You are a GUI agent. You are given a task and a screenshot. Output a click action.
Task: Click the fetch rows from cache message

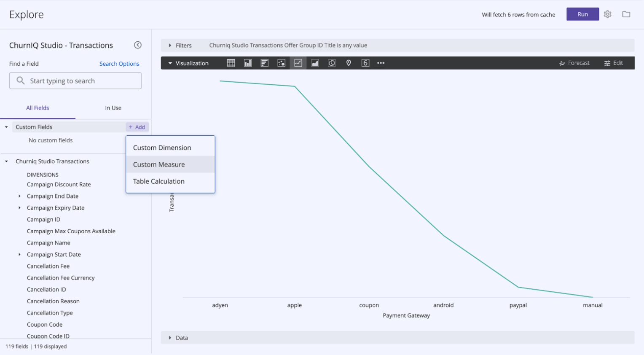[x=518, y=15]
